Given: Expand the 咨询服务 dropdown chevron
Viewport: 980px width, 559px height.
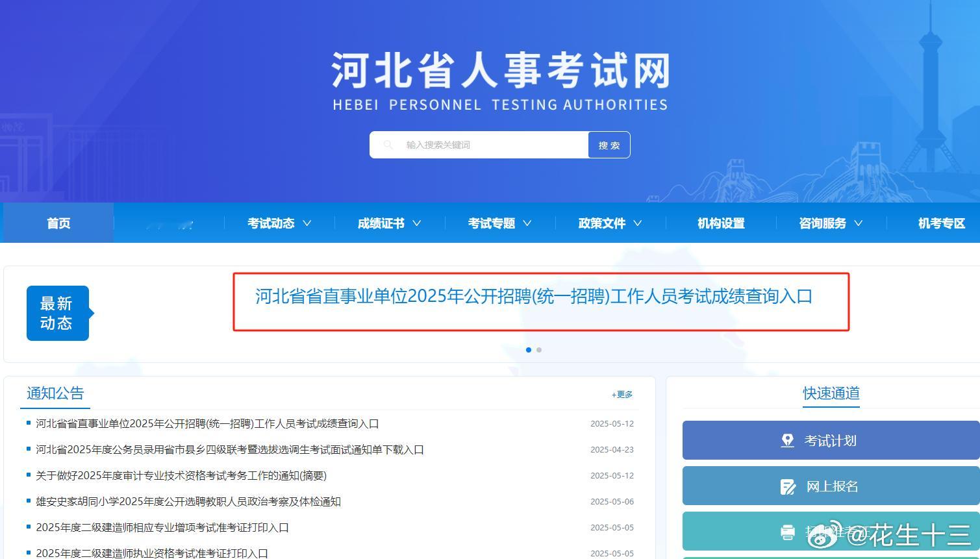Looking at the screenshot, I should click(x=859, y=223).
